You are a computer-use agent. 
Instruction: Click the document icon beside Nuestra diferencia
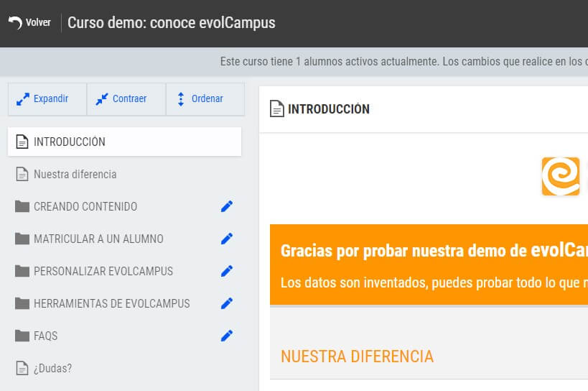point(22,175)
